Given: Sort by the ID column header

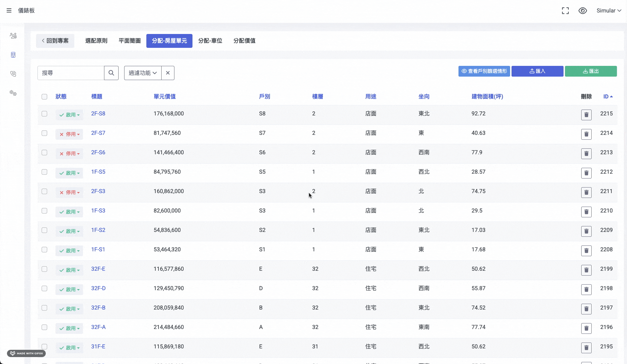Looking at the screenshot, I should tap(608, 97).
